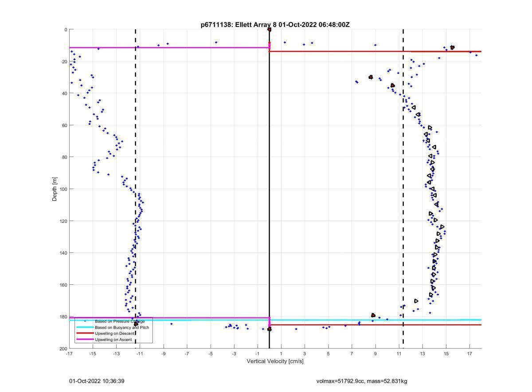Click legend entry 'Based on Pressure Change'
This screenshot has height=392, width=532.
[x=120, y=321]
